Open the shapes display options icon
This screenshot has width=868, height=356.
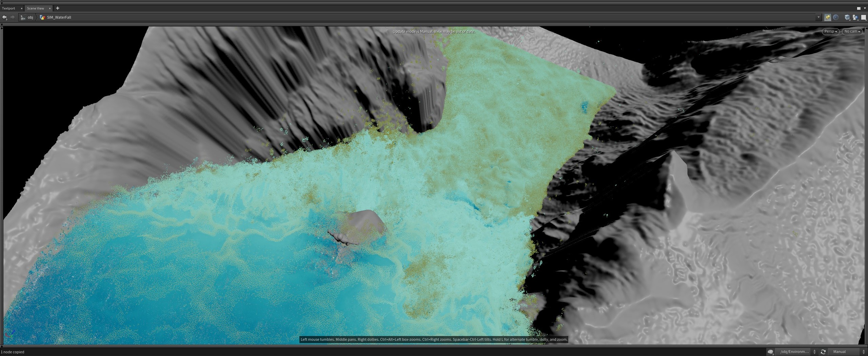pyautogui.click(x=855, y=18)
